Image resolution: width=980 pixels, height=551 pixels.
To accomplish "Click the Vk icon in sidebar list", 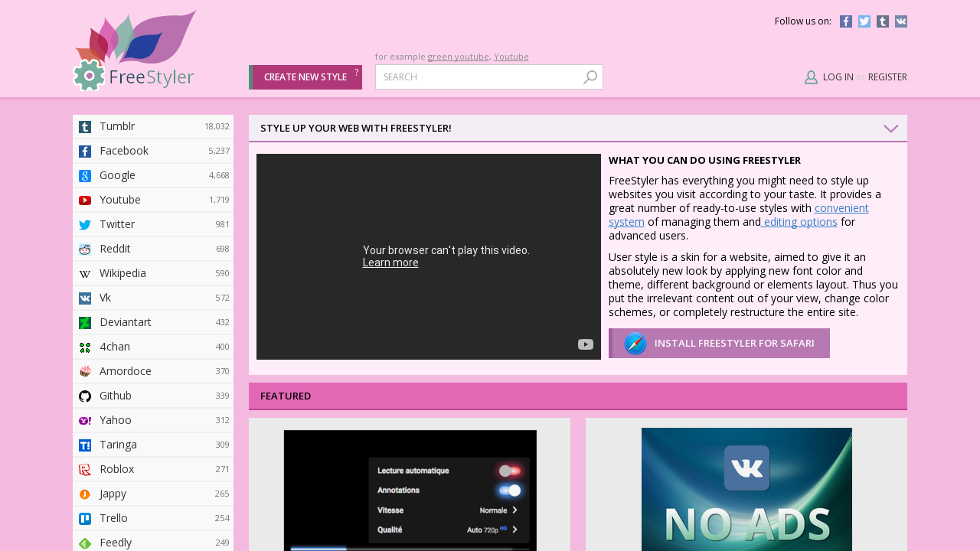I will (x=85, y=298).
